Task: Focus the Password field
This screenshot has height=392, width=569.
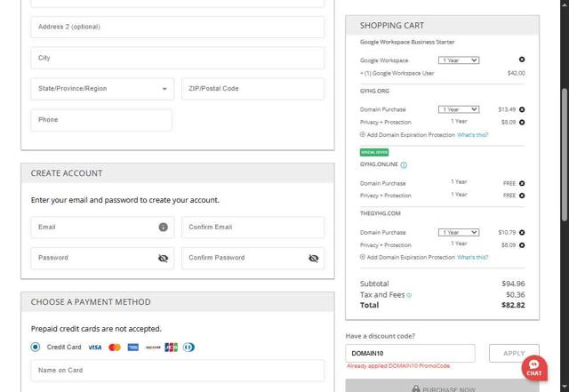Action: point(103,258)
